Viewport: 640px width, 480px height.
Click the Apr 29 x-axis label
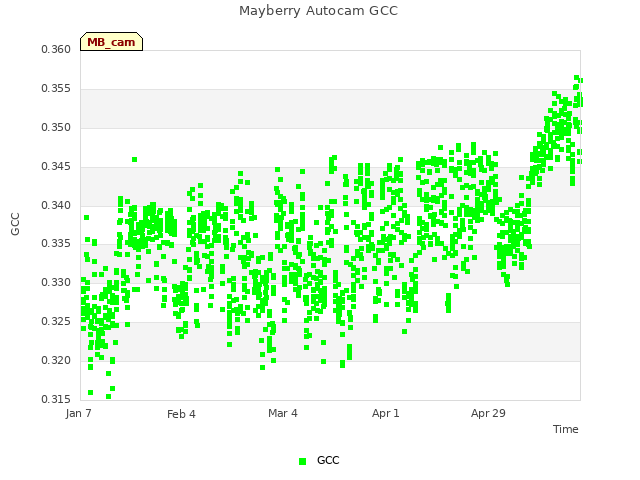click(488, 413)
